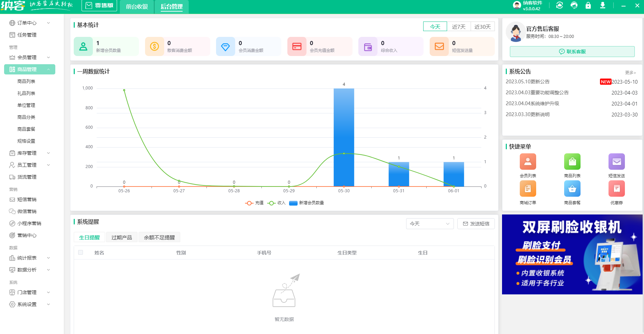
Task: Click the 05-30 bar in weekly chart
Action: point(344,137)
